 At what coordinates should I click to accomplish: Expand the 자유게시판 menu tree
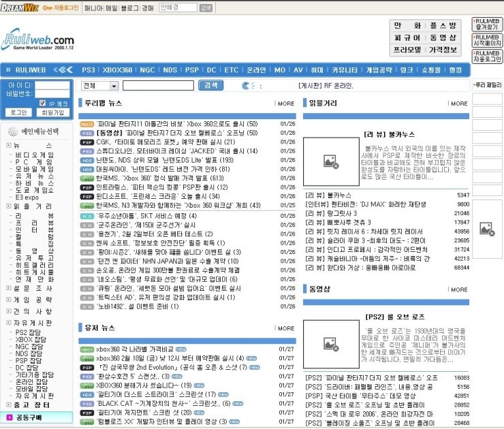9,323
